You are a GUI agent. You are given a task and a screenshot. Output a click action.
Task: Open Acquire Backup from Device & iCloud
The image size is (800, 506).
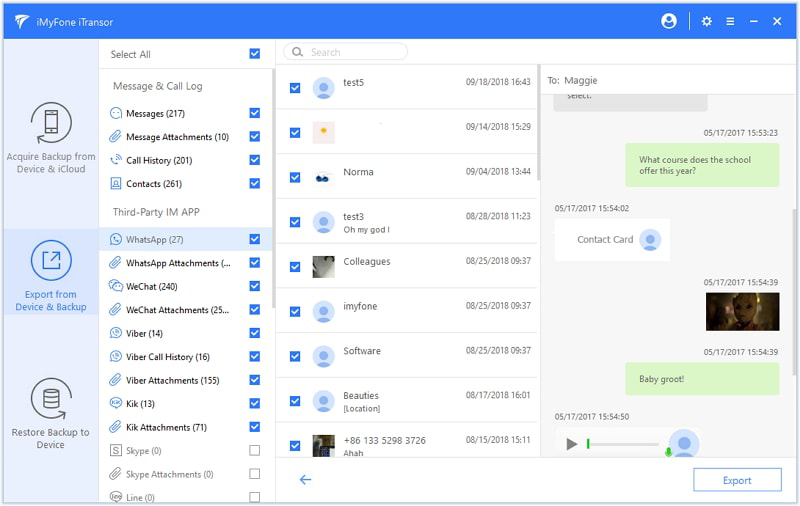click(x=51, y=138)
